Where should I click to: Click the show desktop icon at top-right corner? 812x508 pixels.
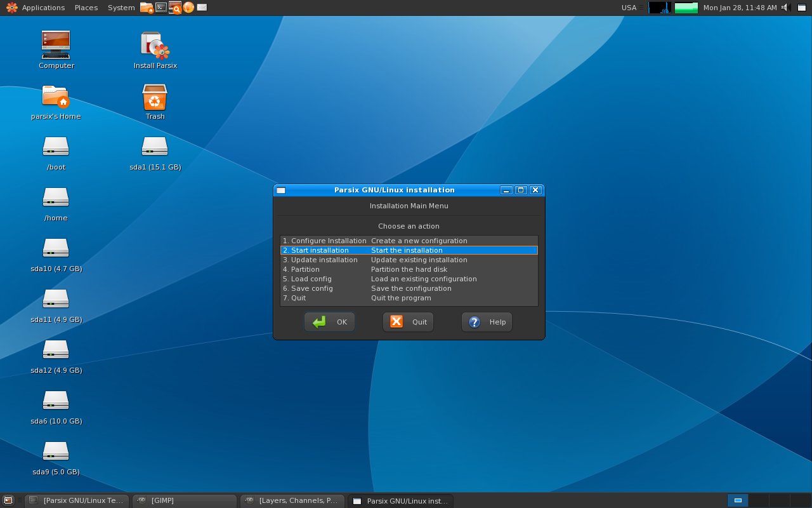801,8
